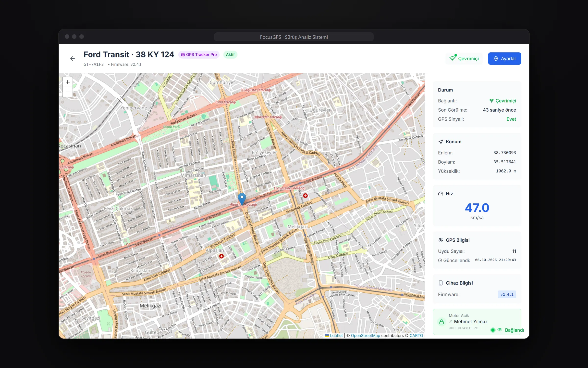Click the blue vehicle location marker
Screen dimensions: 588x368
click(242, 199)
